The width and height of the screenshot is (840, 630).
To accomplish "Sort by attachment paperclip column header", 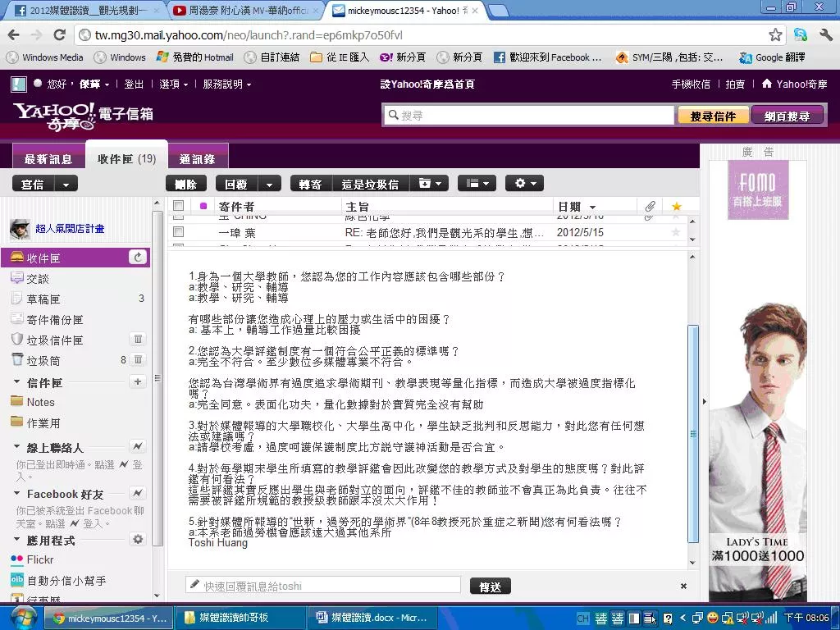I will tap(650, 206).
